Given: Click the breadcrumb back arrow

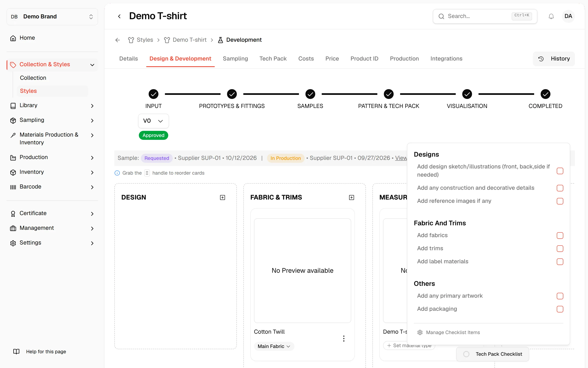Looking at the screenshot, I should coord(118,40).
